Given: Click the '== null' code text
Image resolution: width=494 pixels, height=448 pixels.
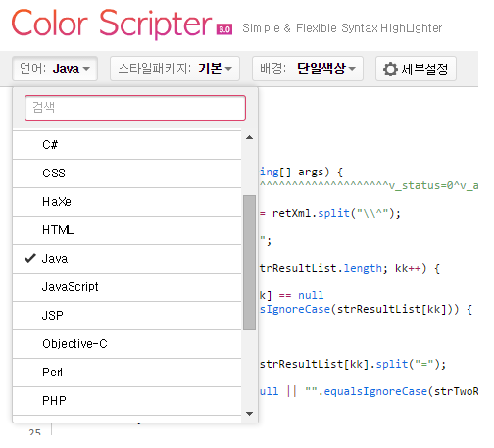Looking at the screenshot, I should [301, 295].
